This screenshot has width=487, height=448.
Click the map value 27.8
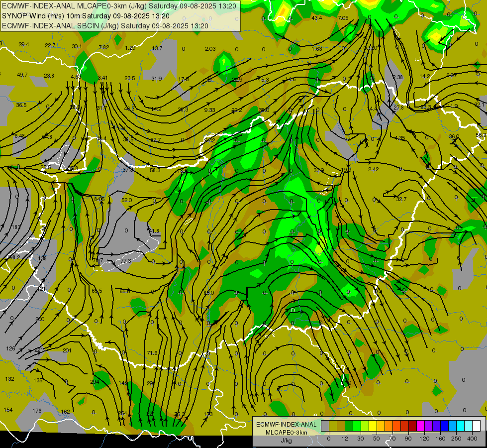[398, 108]
